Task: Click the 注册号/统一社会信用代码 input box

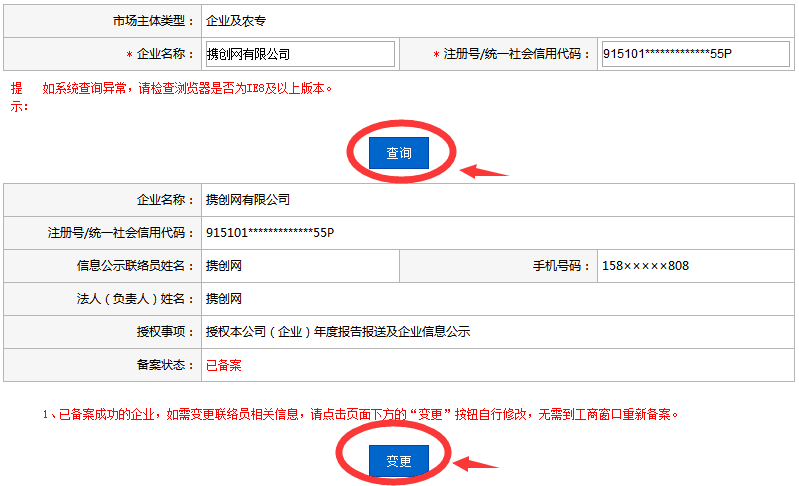Action: [x=682, y=54]
